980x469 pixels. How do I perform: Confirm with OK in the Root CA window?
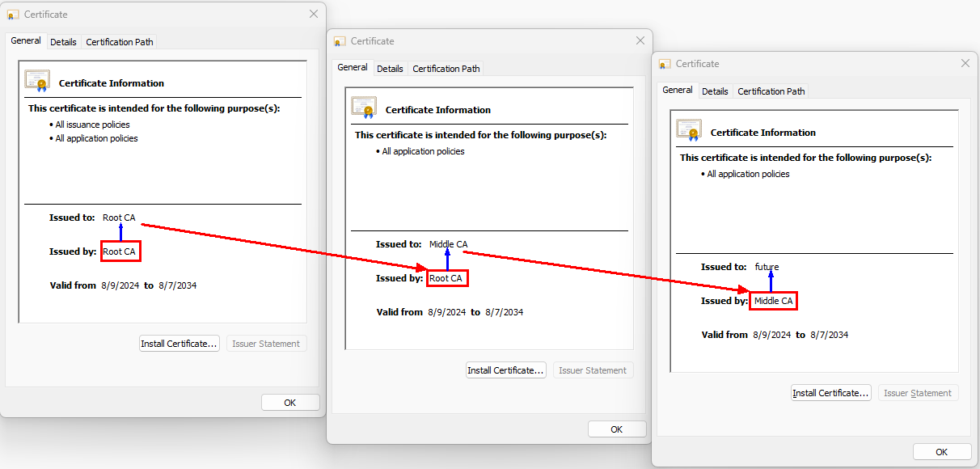tap(290, 402)
